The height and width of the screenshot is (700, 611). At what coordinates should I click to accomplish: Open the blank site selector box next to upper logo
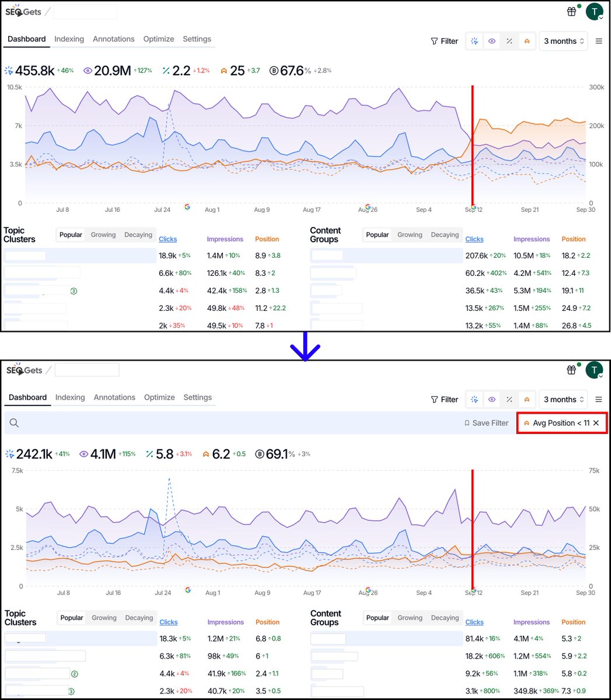(85, 12)
